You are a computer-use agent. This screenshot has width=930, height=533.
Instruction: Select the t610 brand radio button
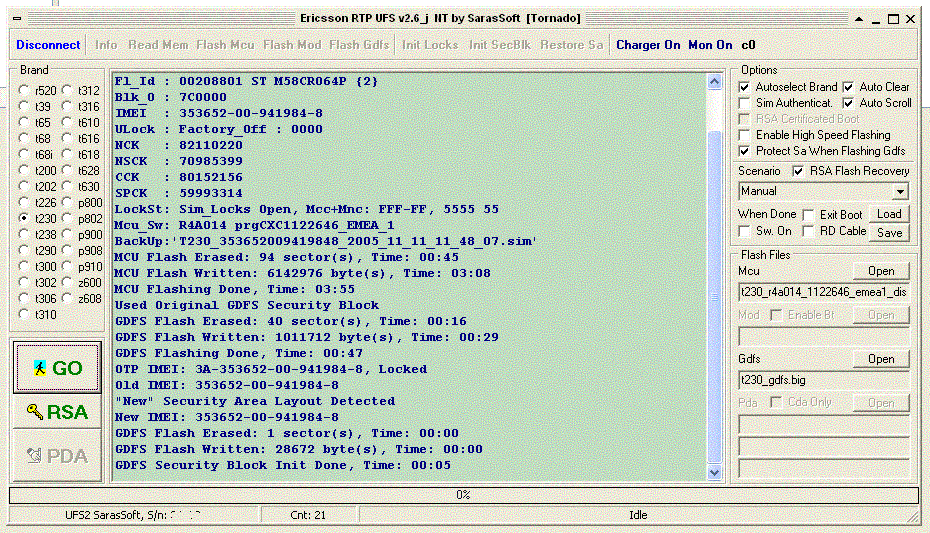(x=68, y=123)
